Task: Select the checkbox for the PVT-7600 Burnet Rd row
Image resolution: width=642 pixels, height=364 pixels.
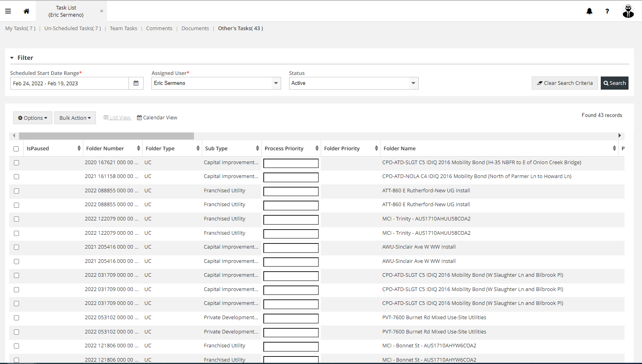Action: tap(16, 318)
